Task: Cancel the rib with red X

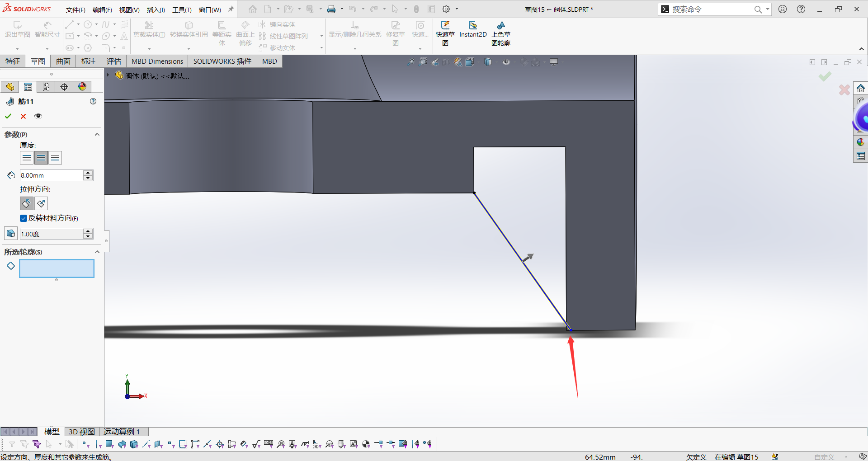Action: [x=24, y=116]
